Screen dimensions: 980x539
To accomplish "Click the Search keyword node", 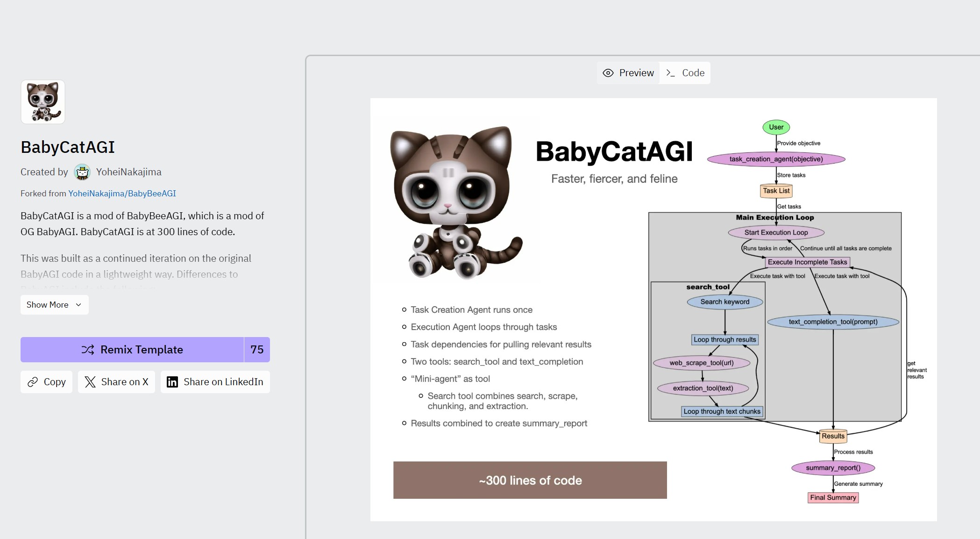I will click(x=725, y=302).
